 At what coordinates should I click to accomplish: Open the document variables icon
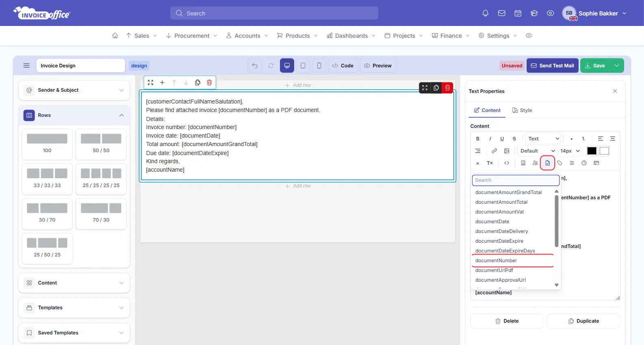pos(548,163)
